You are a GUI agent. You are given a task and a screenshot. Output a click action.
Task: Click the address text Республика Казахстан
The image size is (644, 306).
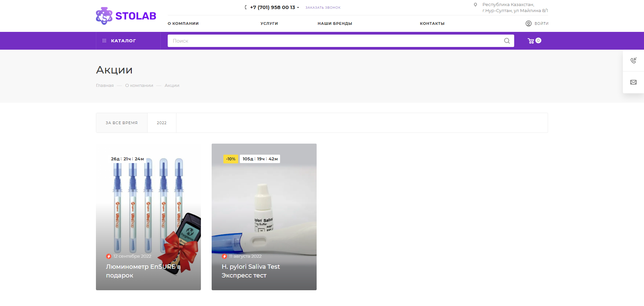pyautogui.click(x=508, y=4)
